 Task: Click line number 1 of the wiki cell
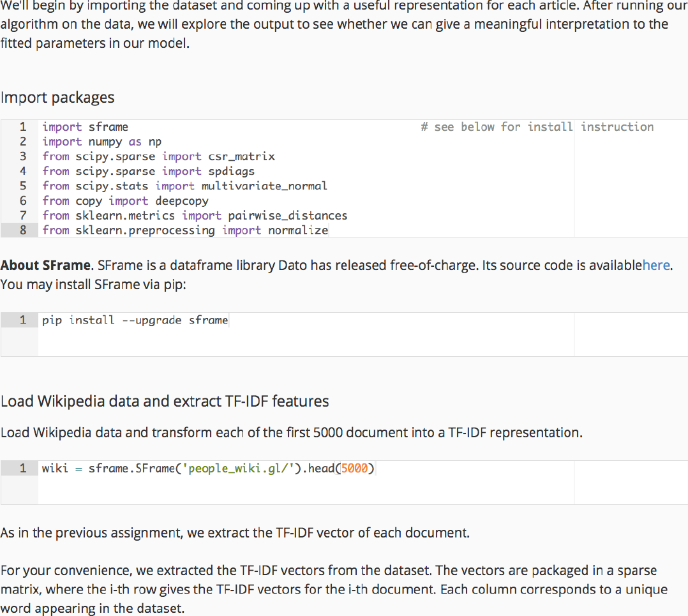coord(23,469)
